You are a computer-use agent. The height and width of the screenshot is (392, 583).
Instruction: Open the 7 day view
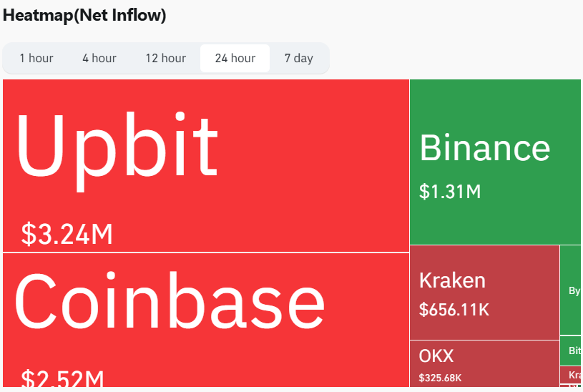click(299, 58)
